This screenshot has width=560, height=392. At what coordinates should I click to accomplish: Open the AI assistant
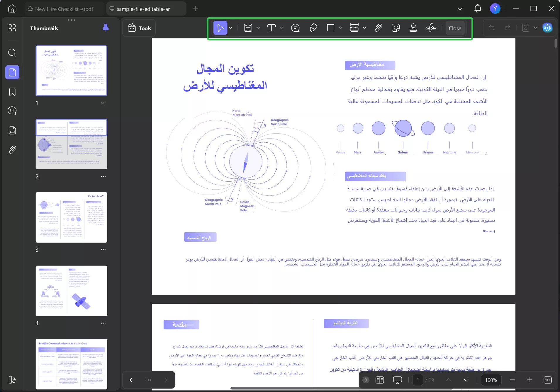tap(547, 28)
